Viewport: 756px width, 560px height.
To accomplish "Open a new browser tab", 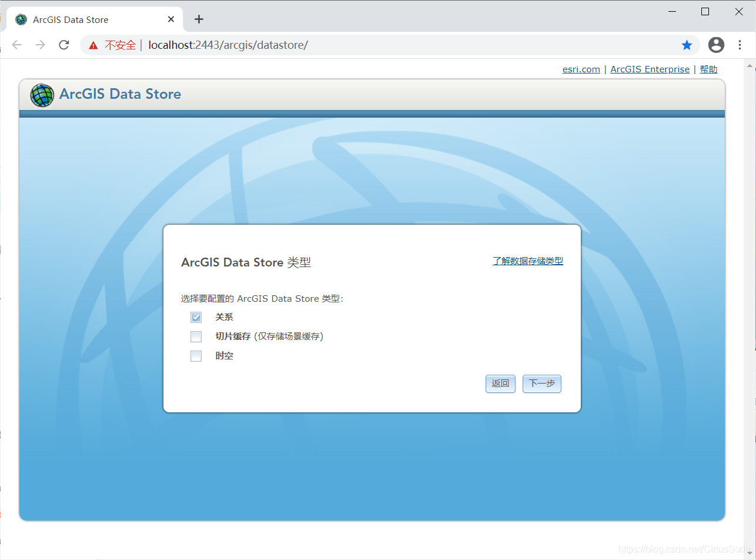I will pyautogui.click(x=199, y=19).
